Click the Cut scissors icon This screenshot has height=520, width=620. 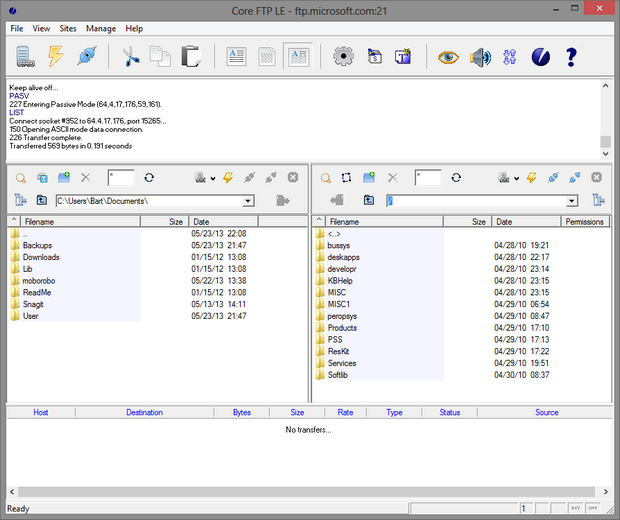(130, 56)
